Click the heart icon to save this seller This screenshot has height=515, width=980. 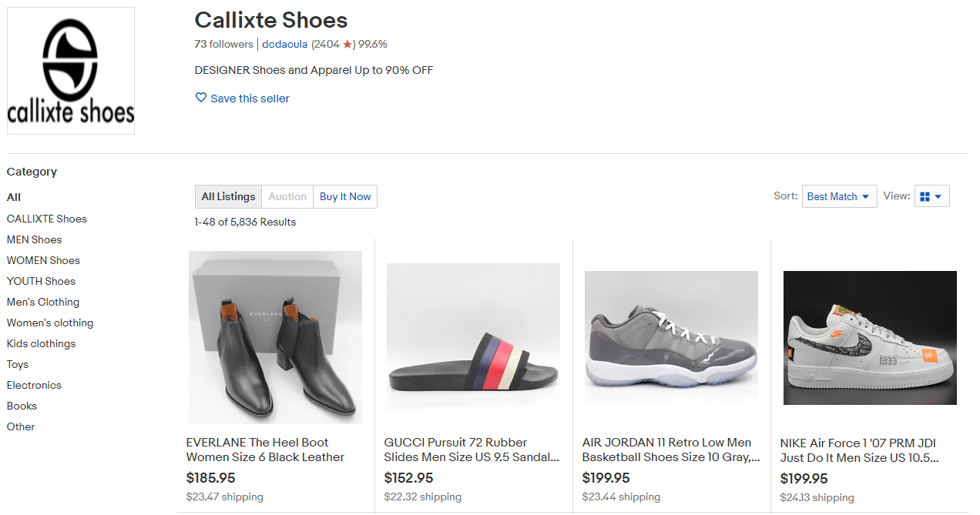pos(200,98)
